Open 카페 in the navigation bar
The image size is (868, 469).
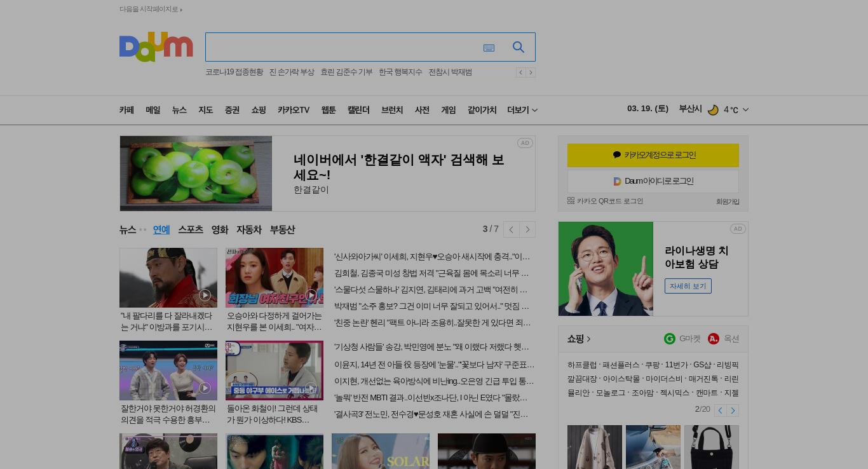point(126,110)
